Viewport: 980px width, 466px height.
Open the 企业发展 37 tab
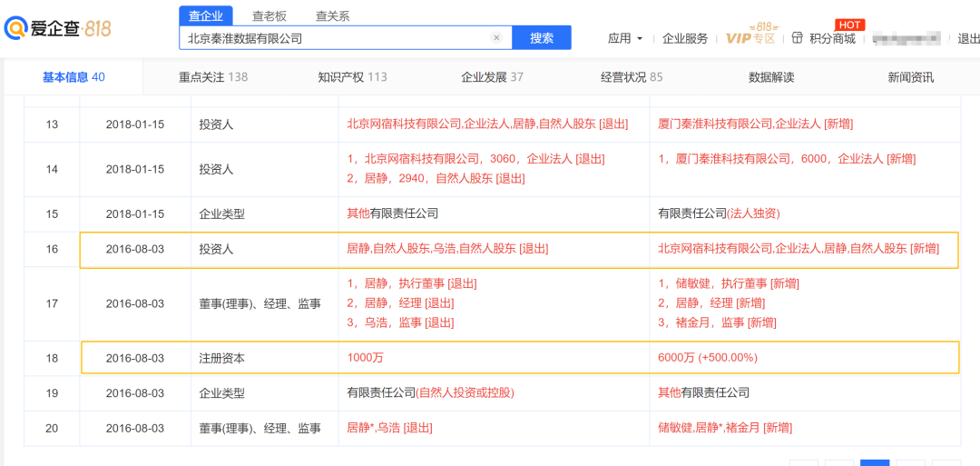point(492,77)
